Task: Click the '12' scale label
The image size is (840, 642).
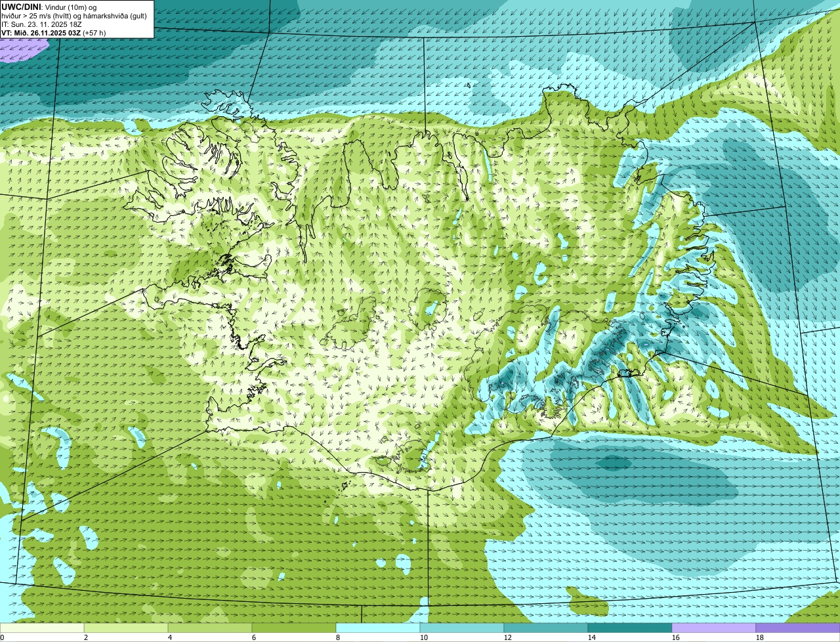Action: [x=508, y=637]
